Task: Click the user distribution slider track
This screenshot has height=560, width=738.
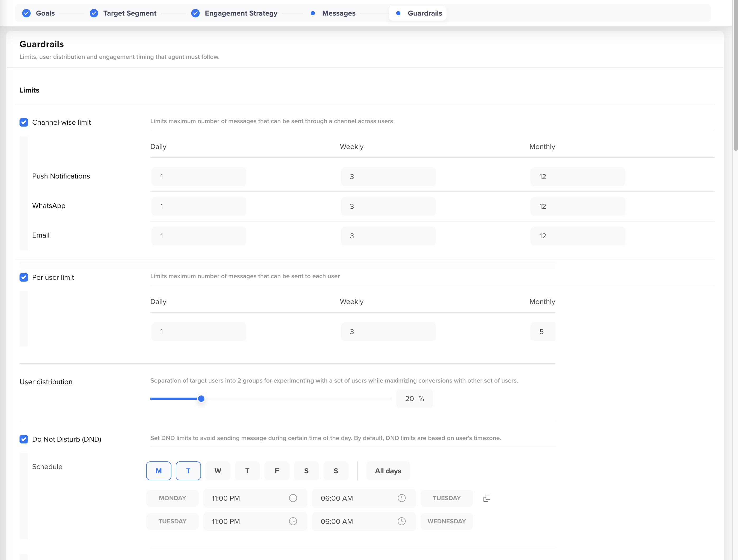Action: (271, 399)
